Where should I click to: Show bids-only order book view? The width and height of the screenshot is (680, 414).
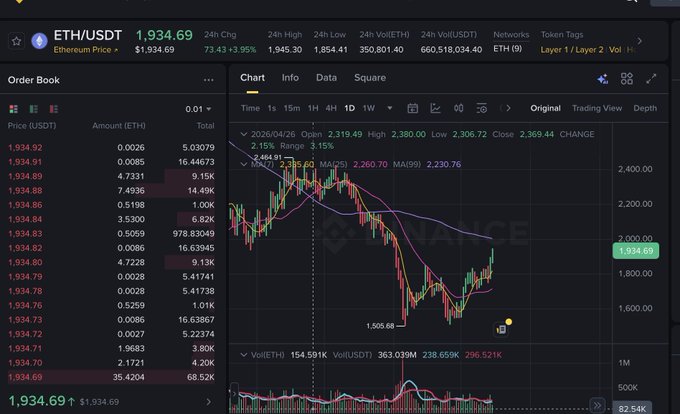tap(33, 109)
